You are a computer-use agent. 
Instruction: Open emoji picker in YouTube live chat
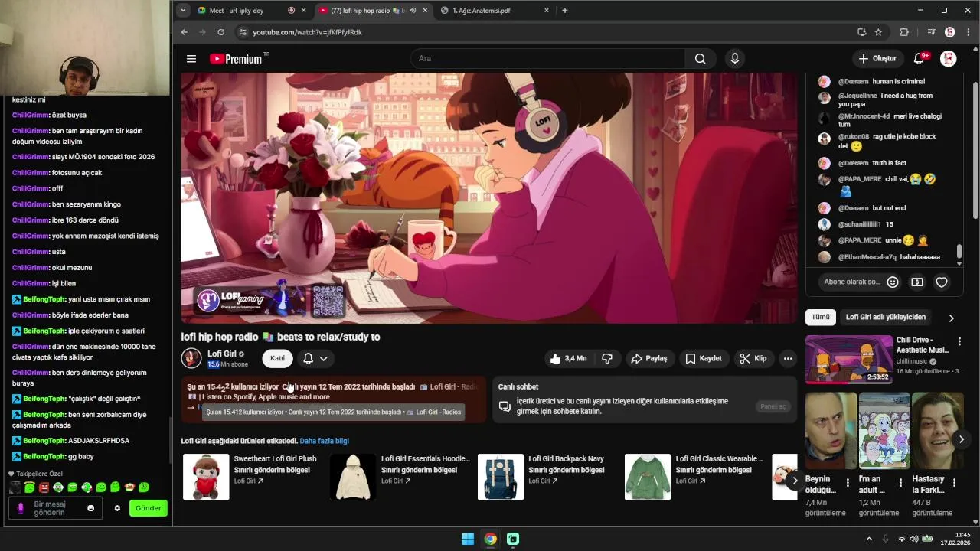click(892, 282)
